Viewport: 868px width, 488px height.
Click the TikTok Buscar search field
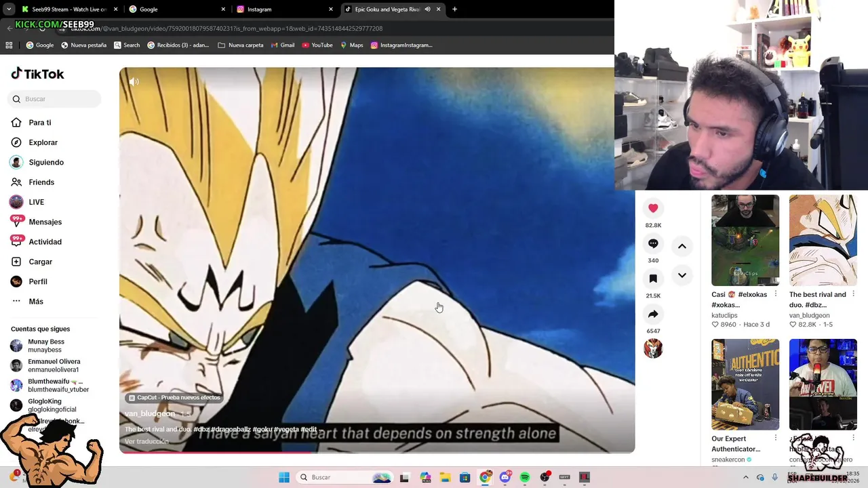[54, 99]
